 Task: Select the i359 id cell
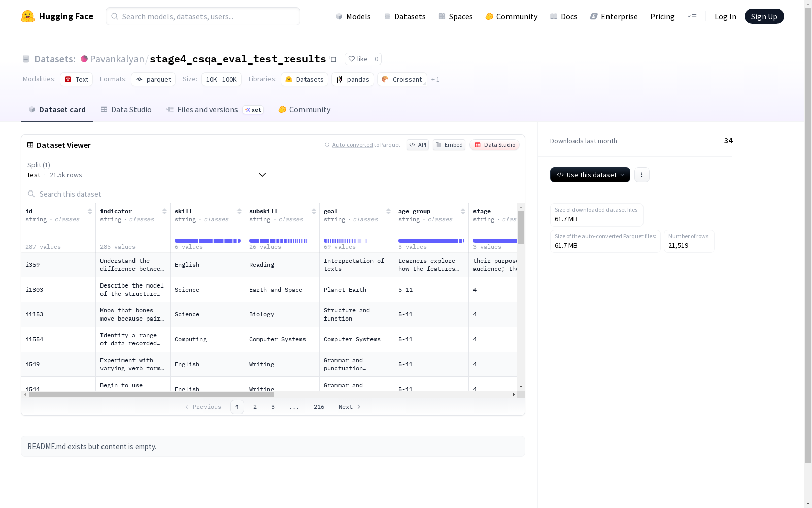click(x=58, y=265)
